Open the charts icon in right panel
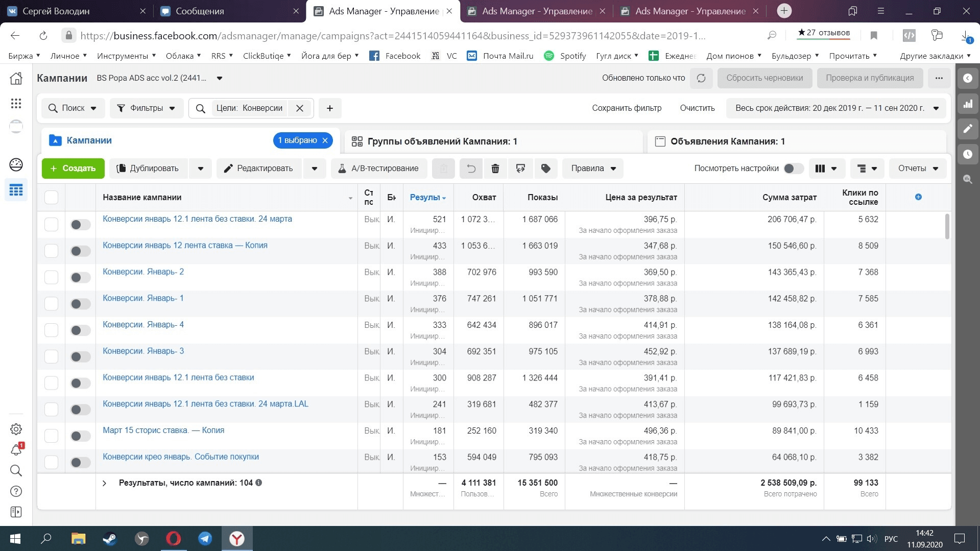 (x=968, y=104)
